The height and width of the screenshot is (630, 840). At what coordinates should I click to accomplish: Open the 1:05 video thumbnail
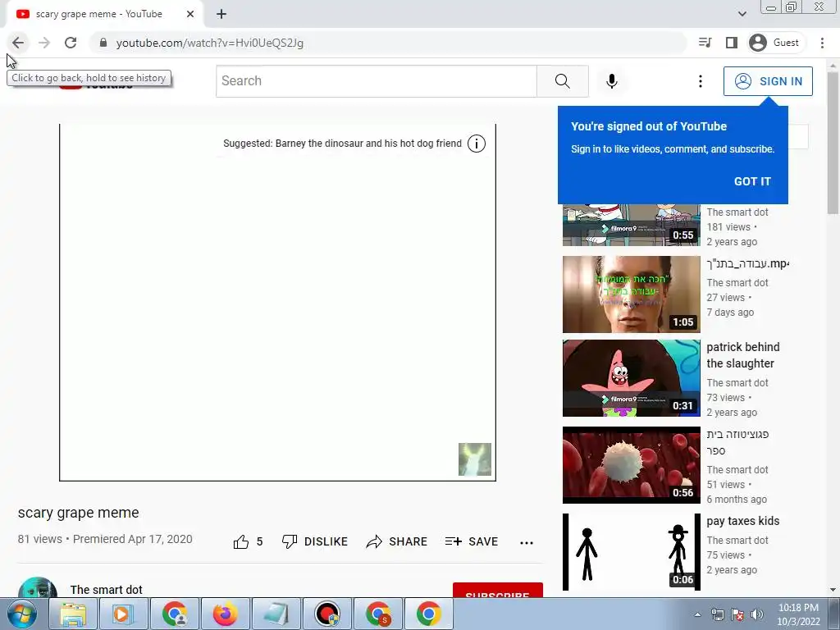[631, 294]
